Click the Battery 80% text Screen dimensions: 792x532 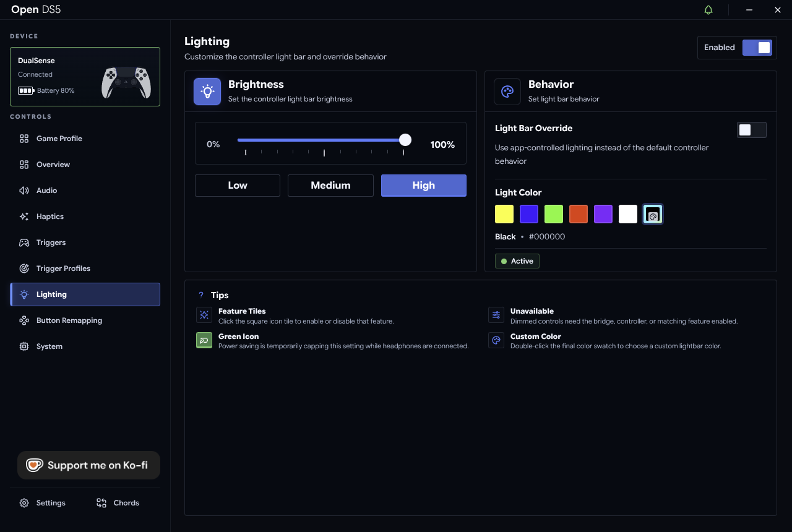[x=56, y=90]
